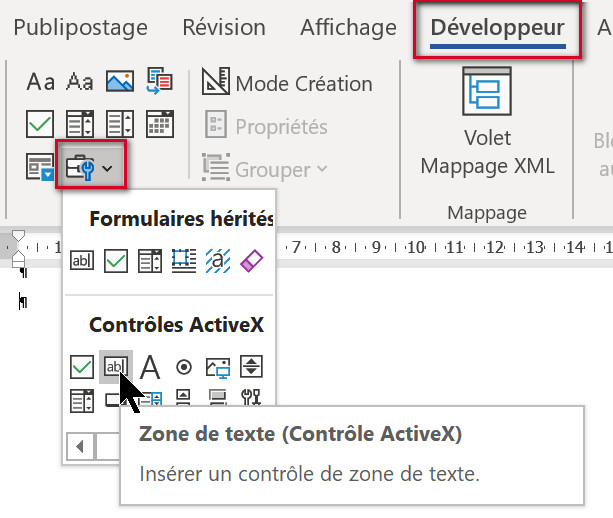The image size is (613, 518).
Task: Switch to the Développeur tab
Action: click(x=497, y=28)
